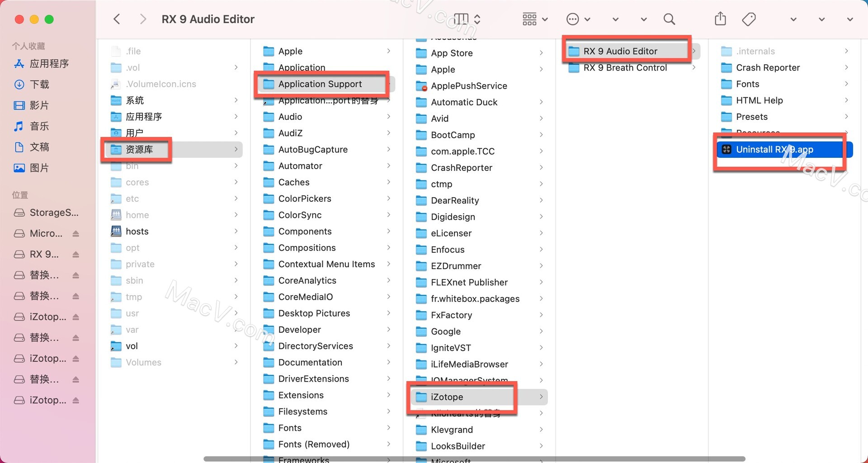The image size is (868, 463).
Task: Open 影片 in the sidebar
Action: coord(32,105)
